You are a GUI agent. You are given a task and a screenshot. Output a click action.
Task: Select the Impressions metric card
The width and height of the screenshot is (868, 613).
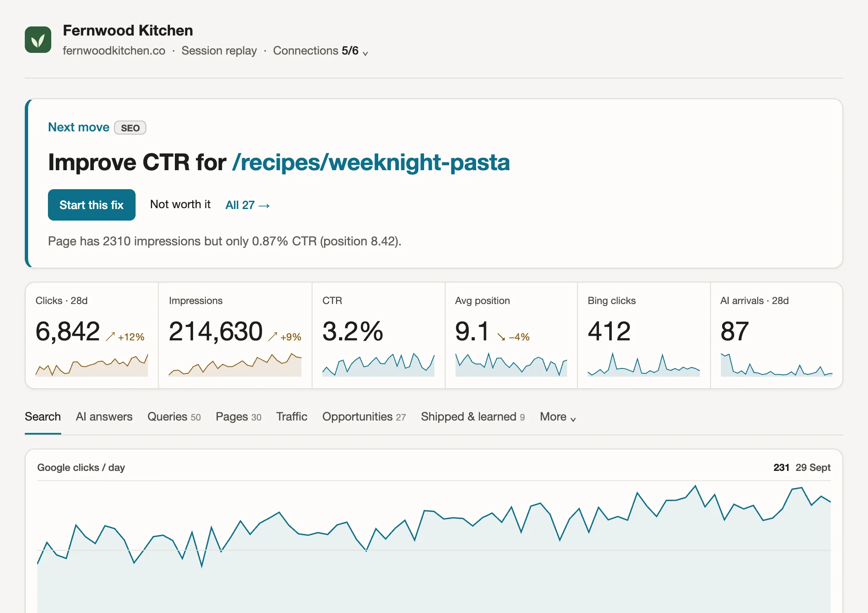pos(235,335)
